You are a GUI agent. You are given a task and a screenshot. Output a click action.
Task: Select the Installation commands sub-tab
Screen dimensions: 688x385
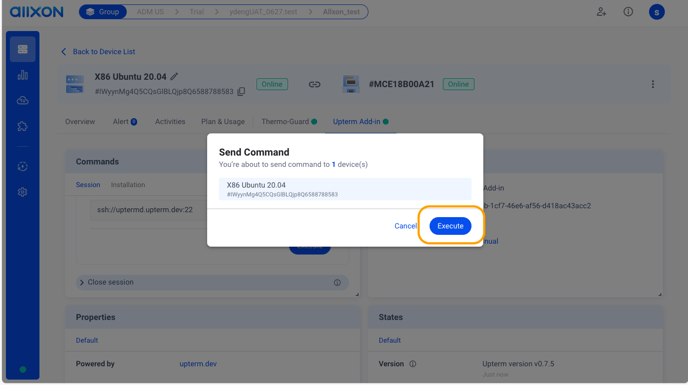coord(128,185)
